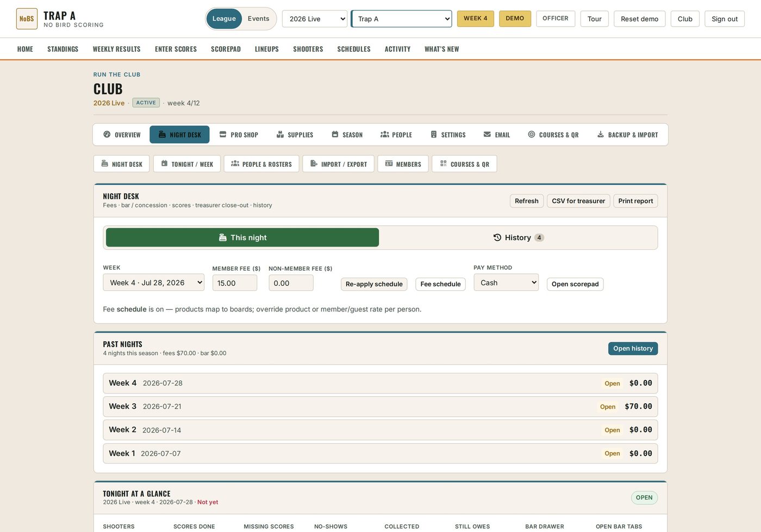Click the Sign out button

725,18
